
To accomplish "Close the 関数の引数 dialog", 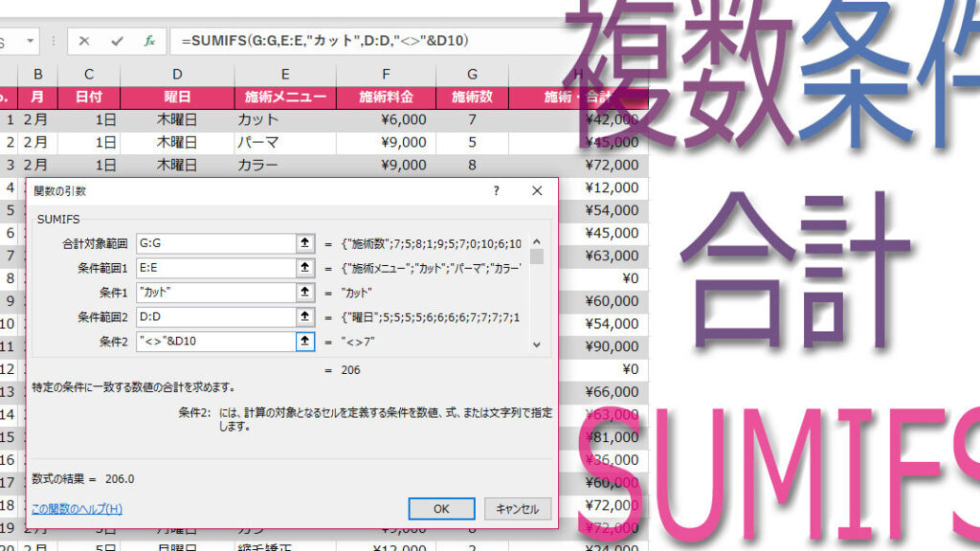I will (x=537, y=190).
